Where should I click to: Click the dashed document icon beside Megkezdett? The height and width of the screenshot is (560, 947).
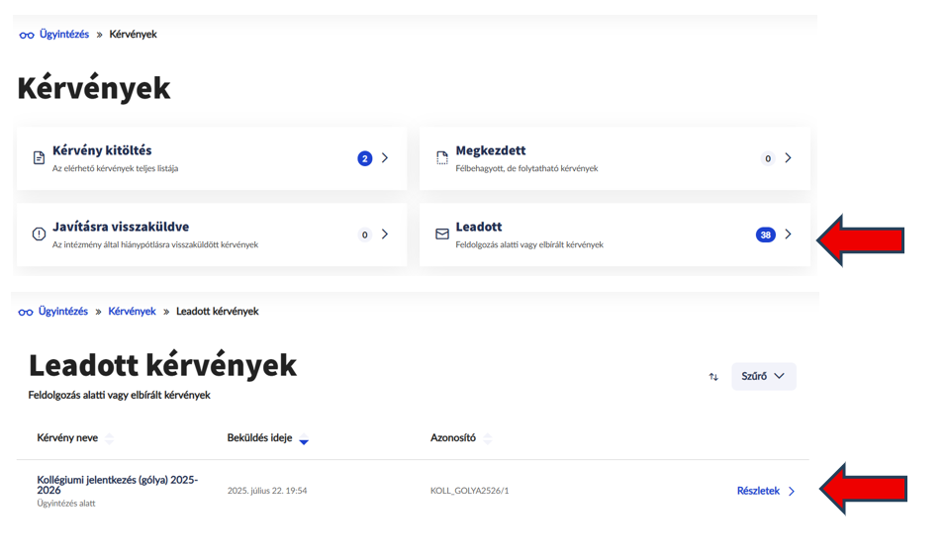(442, 158)
